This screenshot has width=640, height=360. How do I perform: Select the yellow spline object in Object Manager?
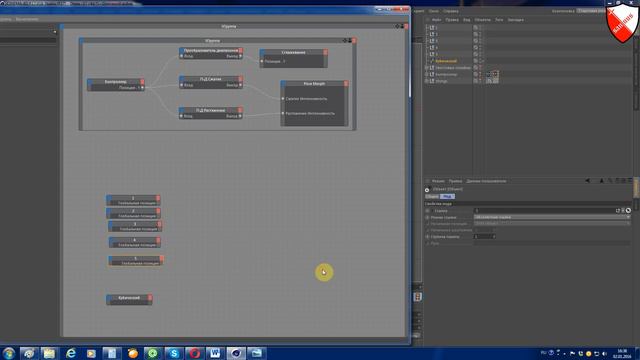click(x=446, y=61)
